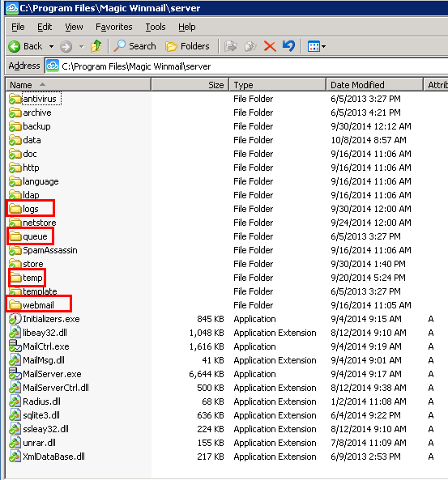This screenshot has width=448, height=480.
Task: Click the address bar path field
Action: 246,66
